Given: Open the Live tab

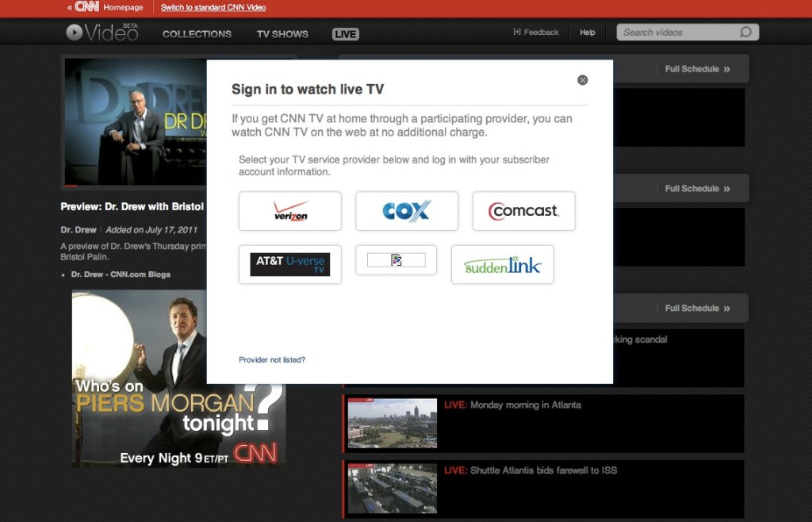Looking at the screenshot, I should tap(346, 34).
